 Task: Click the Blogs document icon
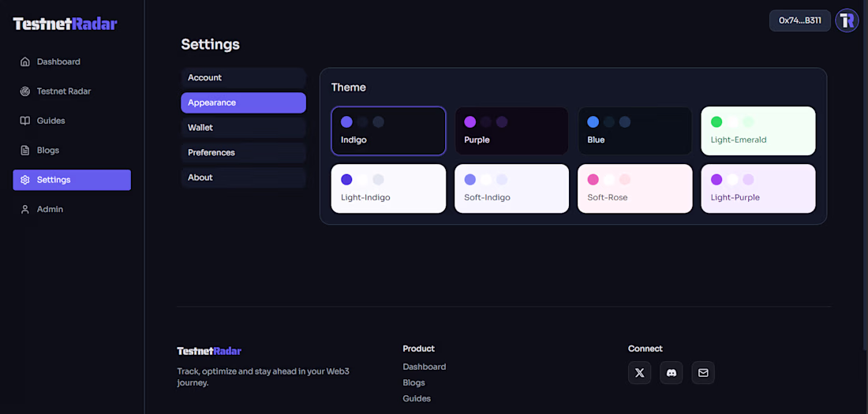[x=25, y=150]
